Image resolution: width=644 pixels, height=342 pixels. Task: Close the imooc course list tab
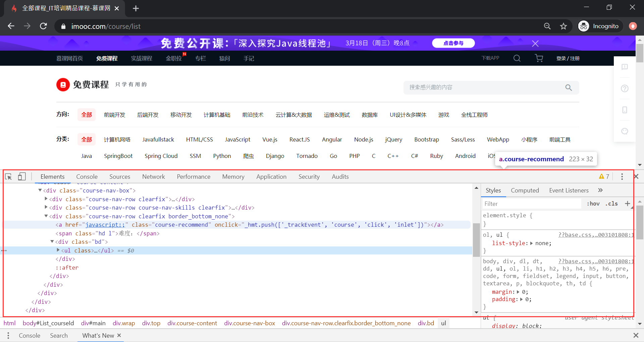tap(117, 8)
